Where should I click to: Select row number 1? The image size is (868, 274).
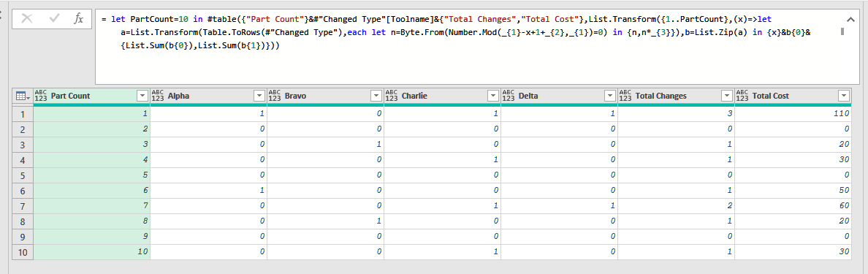pyautogui.click(x=23, y=114)
